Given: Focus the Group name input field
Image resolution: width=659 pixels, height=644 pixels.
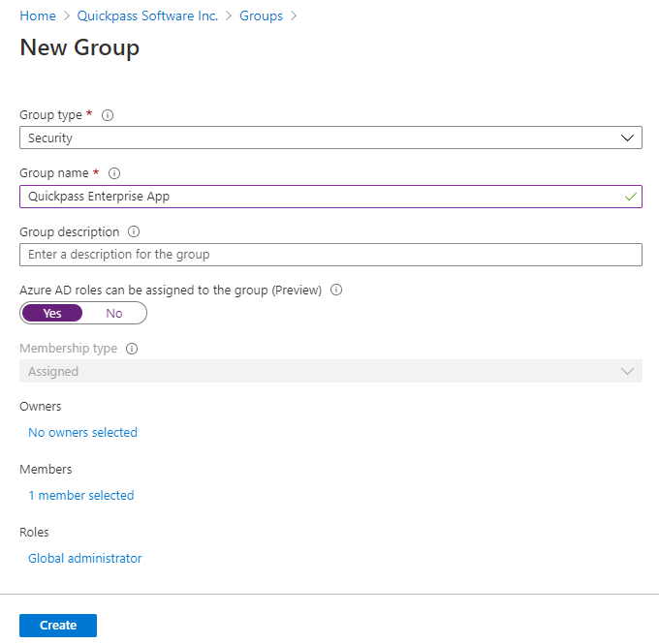Looking at the screenshot, I should [330, 197].
